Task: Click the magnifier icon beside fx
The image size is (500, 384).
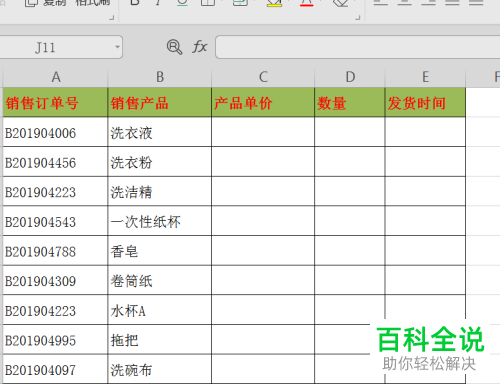Action: pos(174,47)
